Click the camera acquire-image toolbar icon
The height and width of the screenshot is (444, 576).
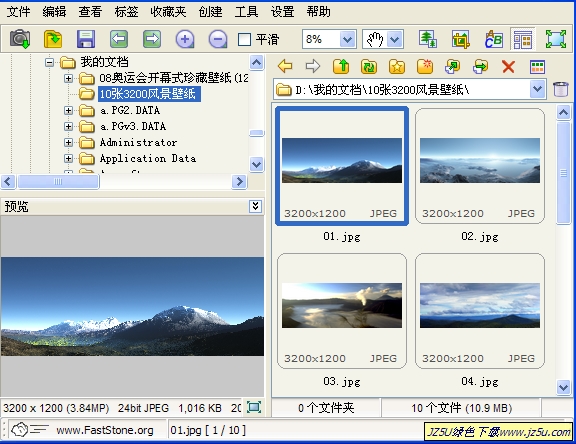[20, 39]
